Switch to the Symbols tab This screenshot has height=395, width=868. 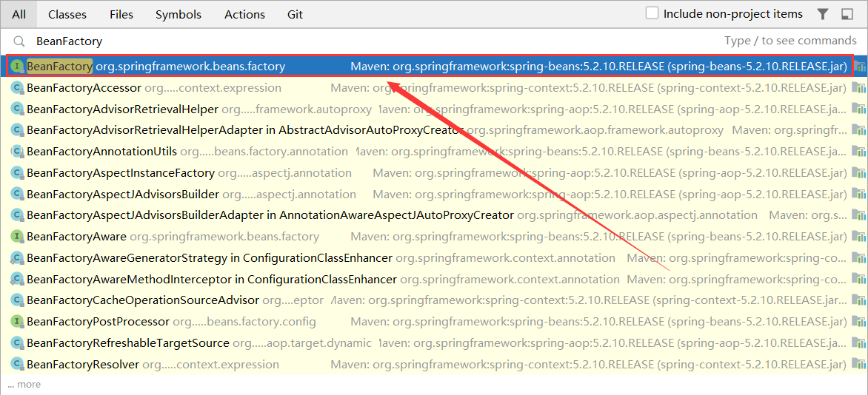coord(178,14)
